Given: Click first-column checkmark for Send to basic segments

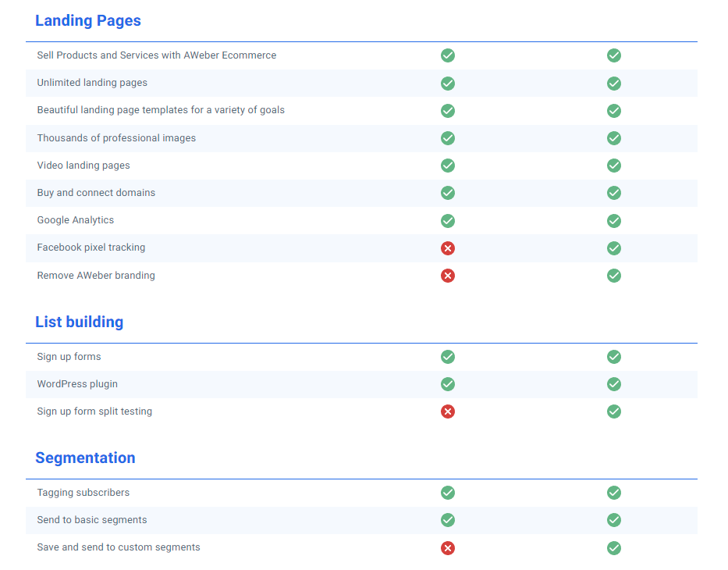Looking at the screenshot, I should tap(448, 520).
